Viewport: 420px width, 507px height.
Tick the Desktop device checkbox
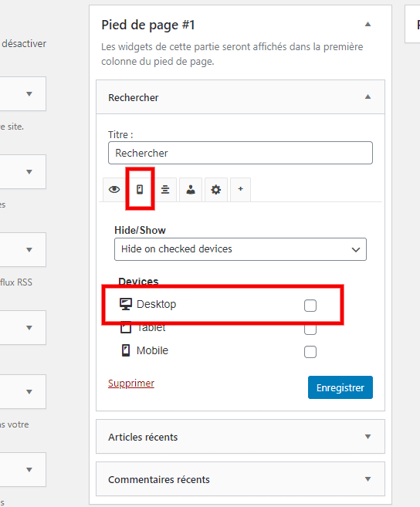[x=310, y=306]
